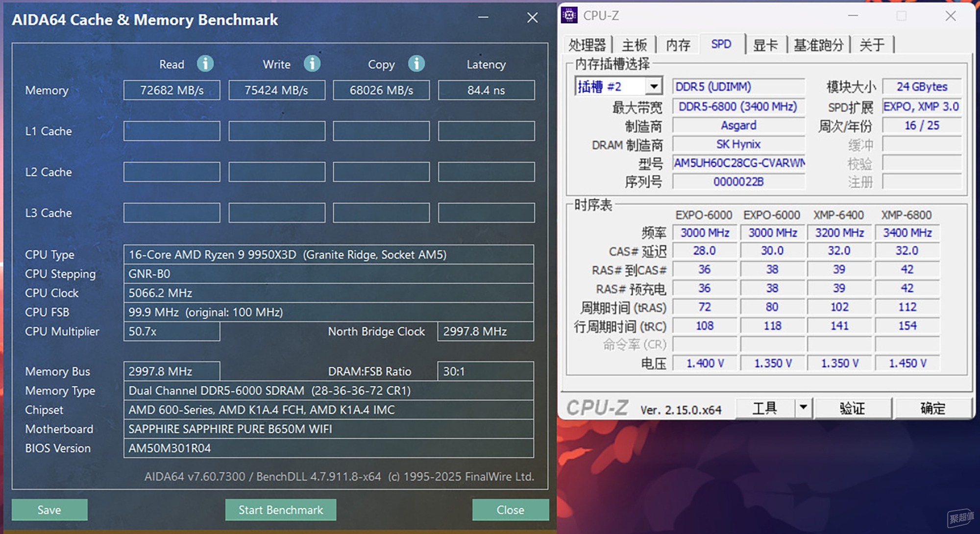Minimize the CPU-Z window
980x534 pixels.
click(x=853, y=16)
